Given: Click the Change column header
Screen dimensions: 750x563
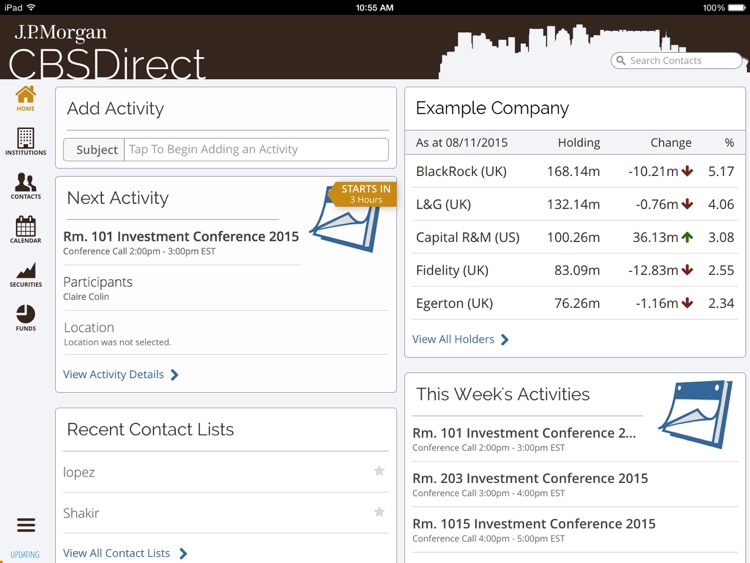Looking at the screenshot, I should (x=671, y=143).
